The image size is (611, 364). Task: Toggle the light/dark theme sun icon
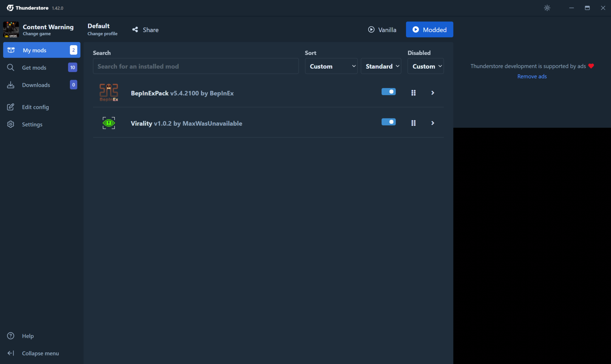coord(547,8)
